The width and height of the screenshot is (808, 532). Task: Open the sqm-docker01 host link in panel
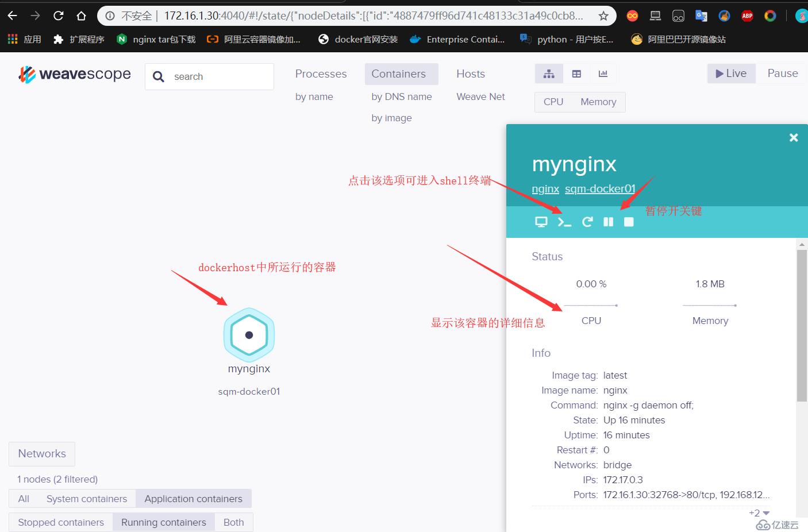[600, 188]
